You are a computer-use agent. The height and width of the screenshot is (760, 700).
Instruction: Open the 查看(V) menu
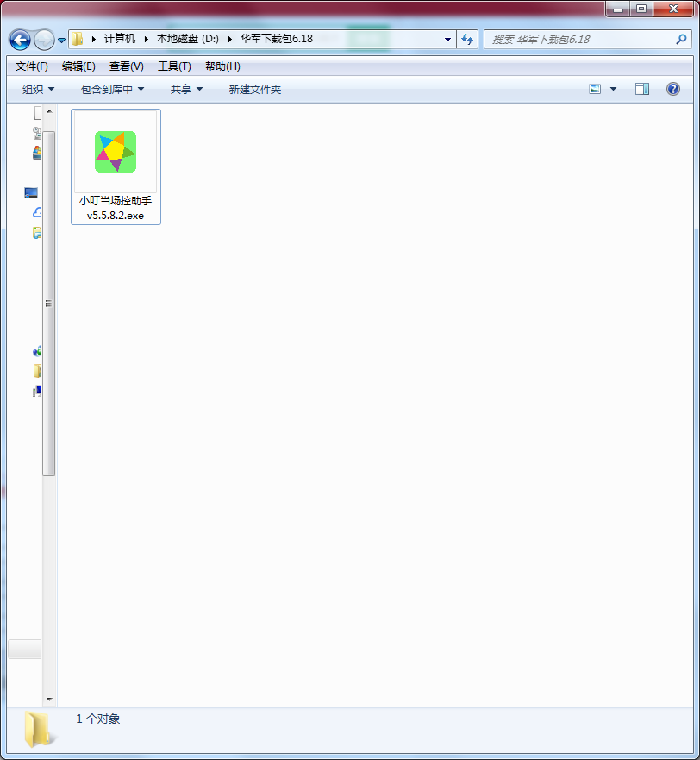125,66
